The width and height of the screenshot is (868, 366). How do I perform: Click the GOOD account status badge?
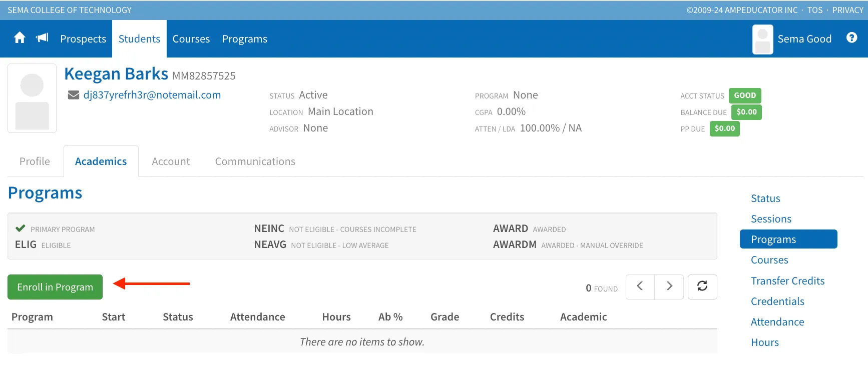click(x=745, y=95)
